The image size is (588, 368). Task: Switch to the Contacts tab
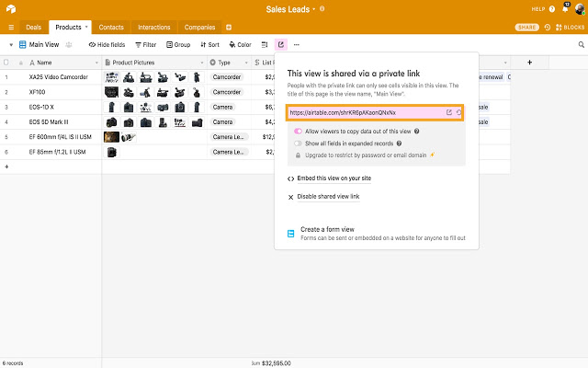[111, 28]
